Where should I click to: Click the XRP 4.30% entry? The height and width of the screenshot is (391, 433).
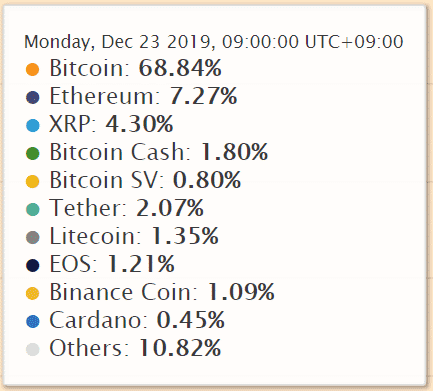pyautogui.click(x=111, y=124)
